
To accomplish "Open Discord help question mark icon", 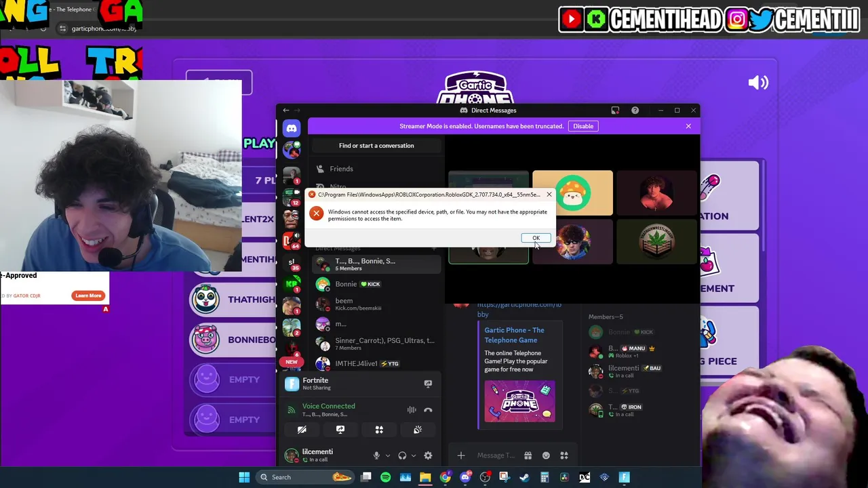I will tap(635, 110).
